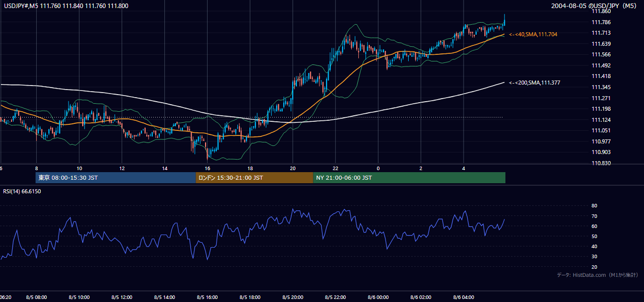Click the 2004-08-05 のUSD/JPY (M5) heading
The height and width of the screenshot is (302, 644).
tap(594, 6)
